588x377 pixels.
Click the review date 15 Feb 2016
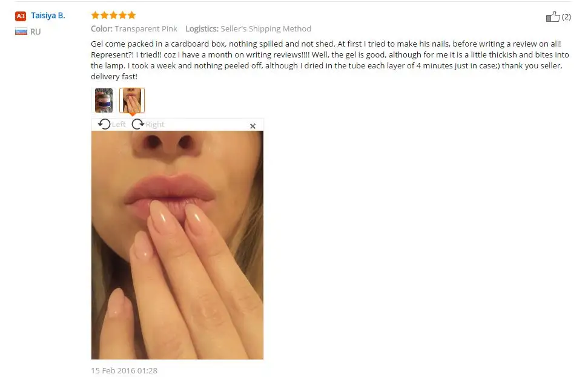click(124, 370)
